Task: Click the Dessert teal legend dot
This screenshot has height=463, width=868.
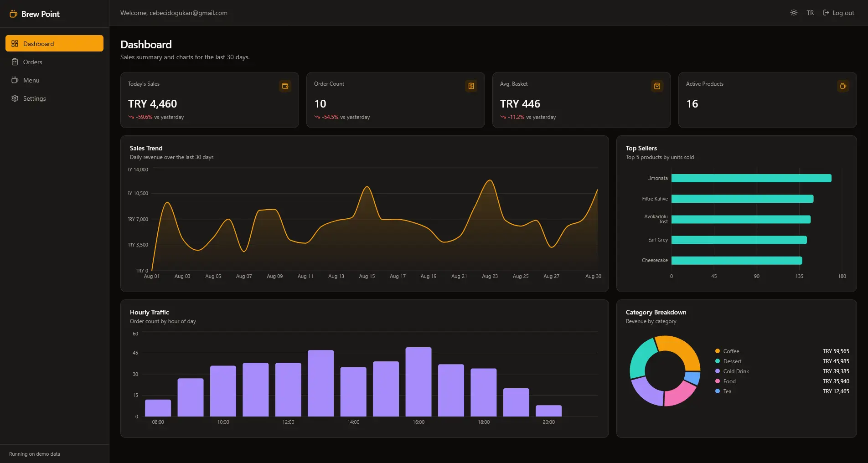Action: click(x=718, y=361)
